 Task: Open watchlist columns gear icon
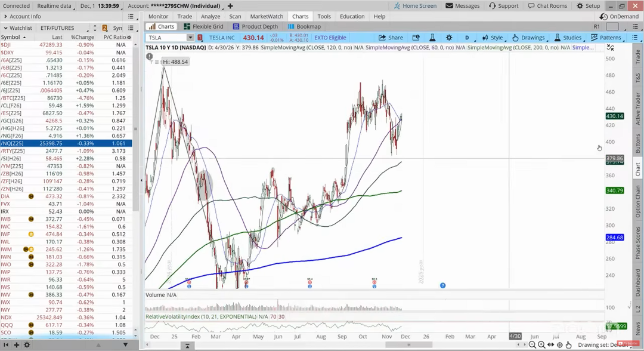pyautogui.click(x=129, y=37)
